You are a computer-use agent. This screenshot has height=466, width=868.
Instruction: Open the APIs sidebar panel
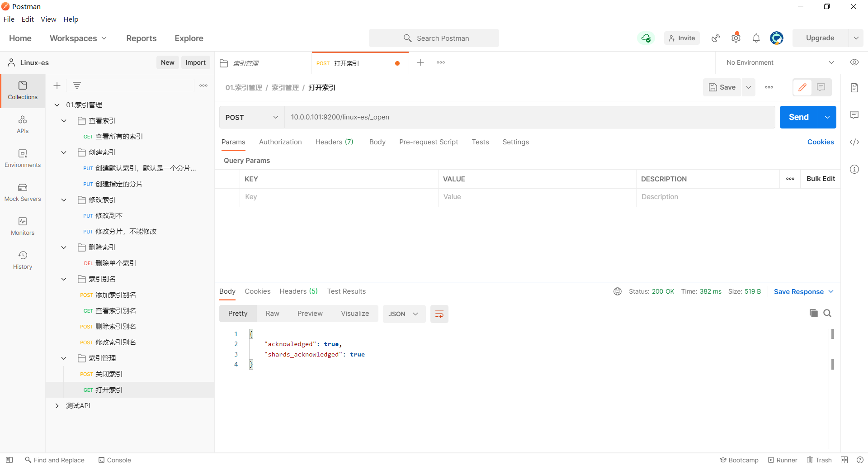(x=23, y=125)
